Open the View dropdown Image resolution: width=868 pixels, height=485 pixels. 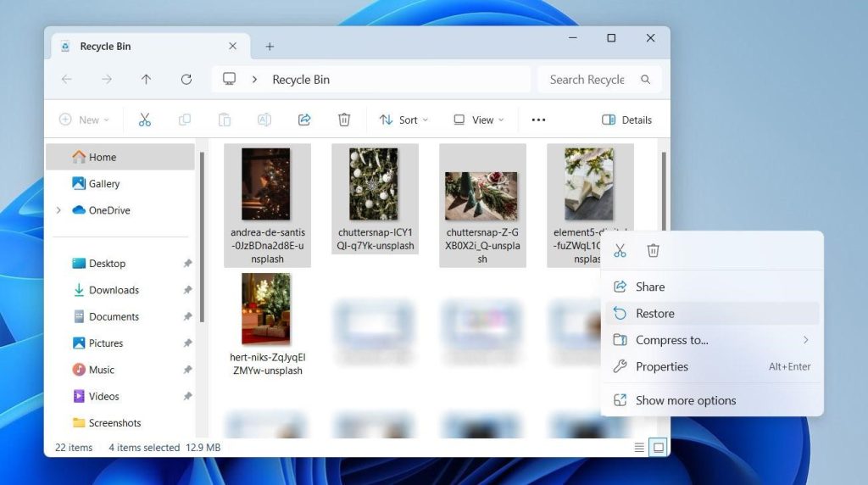point(478,120)
